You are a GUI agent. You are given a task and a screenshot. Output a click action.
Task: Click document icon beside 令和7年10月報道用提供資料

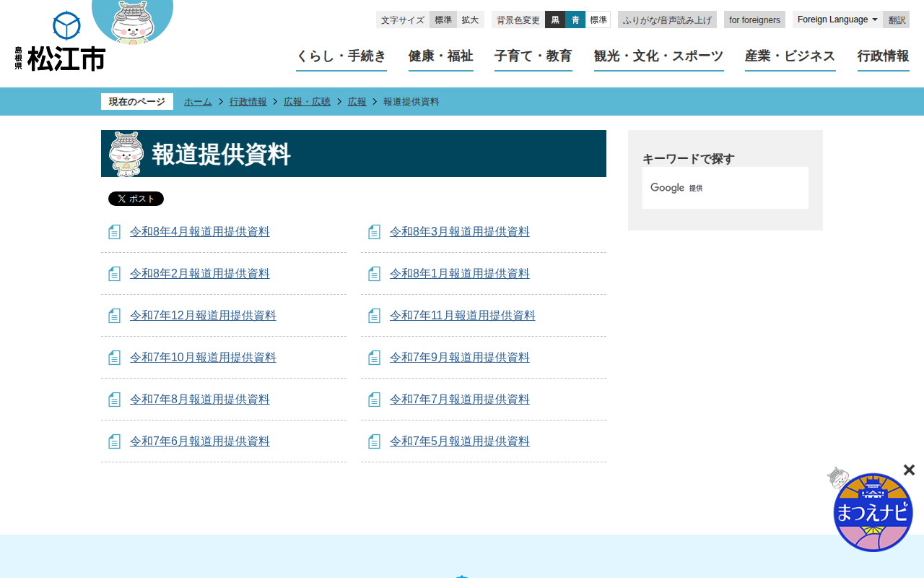[114, 358]
